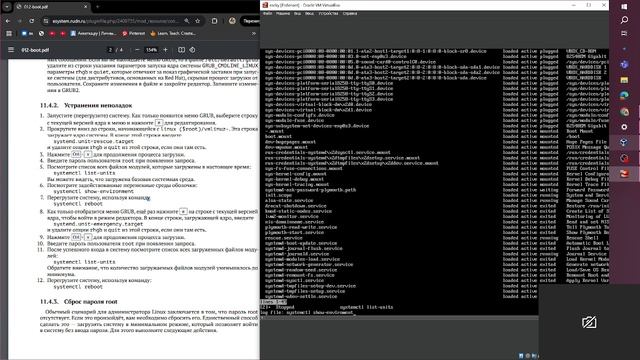640x360 pixels.
Task: Open Microsoft Teams from the taskbar
Action: 624,64
